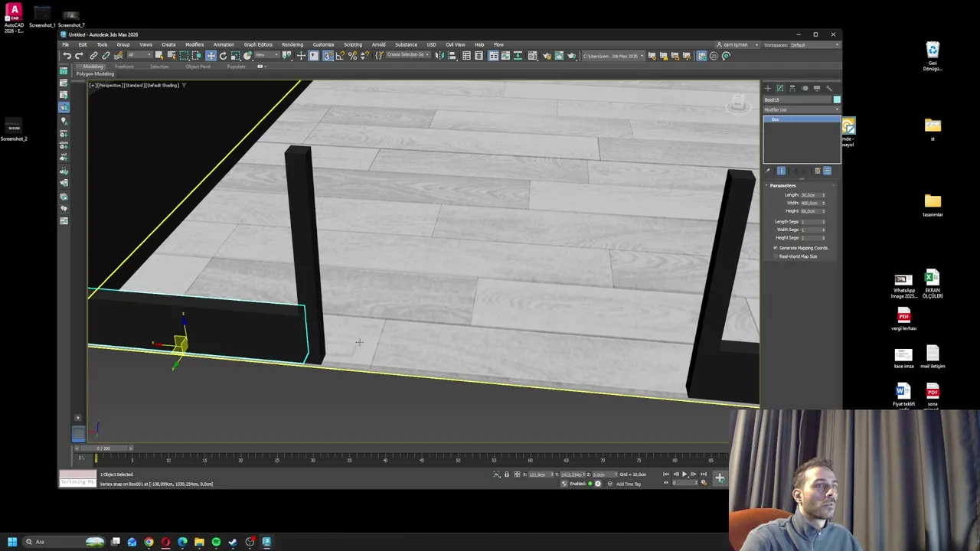Open the project path dropdown

(x=612, y=55)
